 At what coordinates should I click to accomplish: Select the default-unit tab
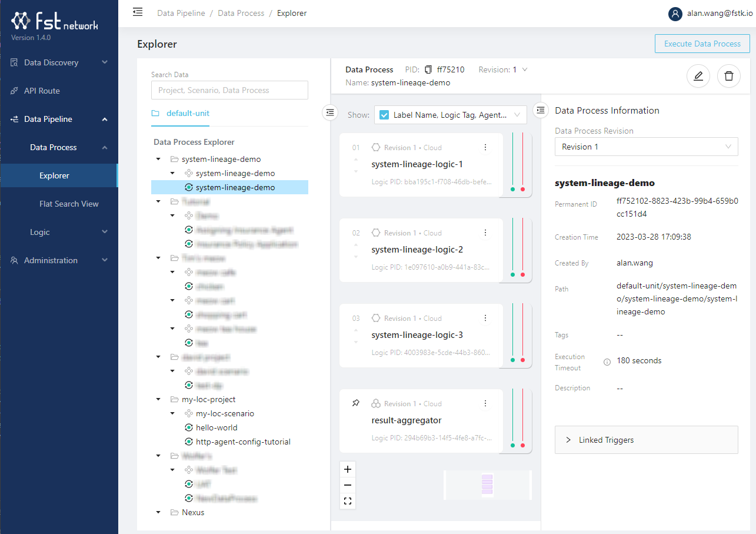(187, 113)
